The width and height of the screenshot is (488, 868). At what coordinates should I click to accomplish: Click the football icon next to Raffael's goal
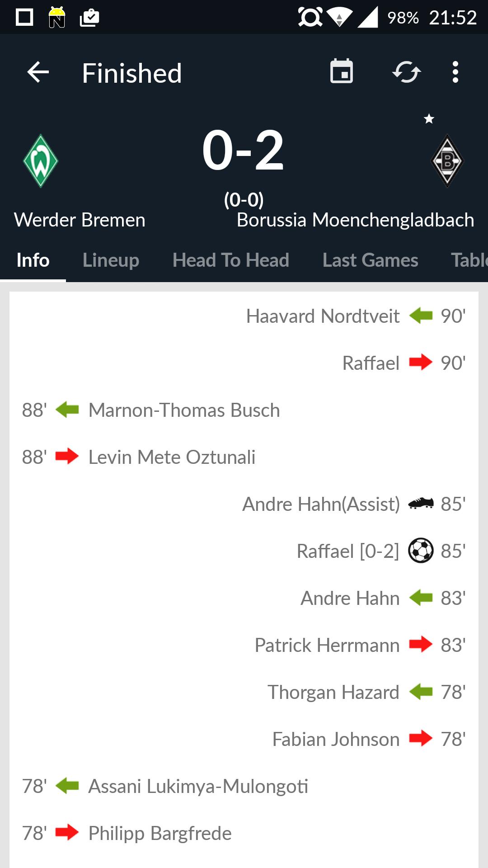point(421,551)
